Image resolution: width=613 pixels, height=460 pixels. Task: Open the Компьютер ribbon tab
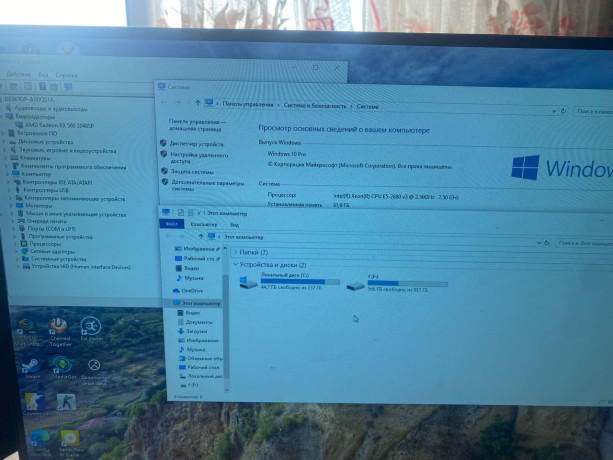point(204,224)
